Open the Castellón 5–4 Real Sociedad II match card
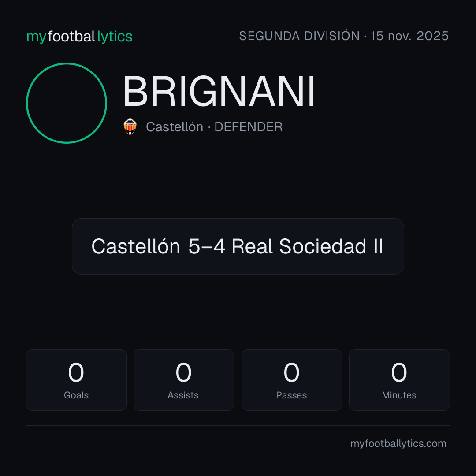Image resolution: width=476 pixels, height=476 pixels. 238,246
